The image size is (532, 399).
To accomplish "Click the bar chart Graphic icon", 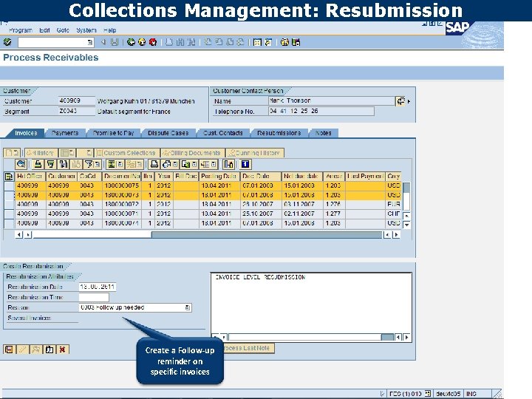I will (228, 164).
